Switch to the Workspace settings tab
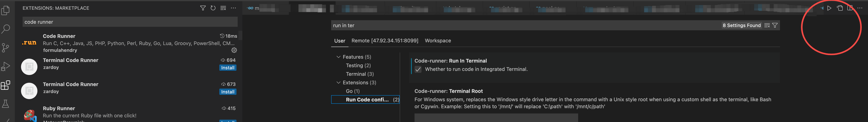The width and height of the screenshot is (868, 122). (438, 41)
